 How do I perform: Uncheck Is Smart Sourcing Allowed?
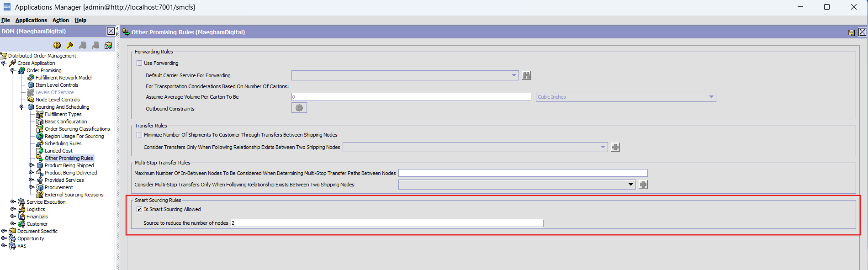pos(139,209)
